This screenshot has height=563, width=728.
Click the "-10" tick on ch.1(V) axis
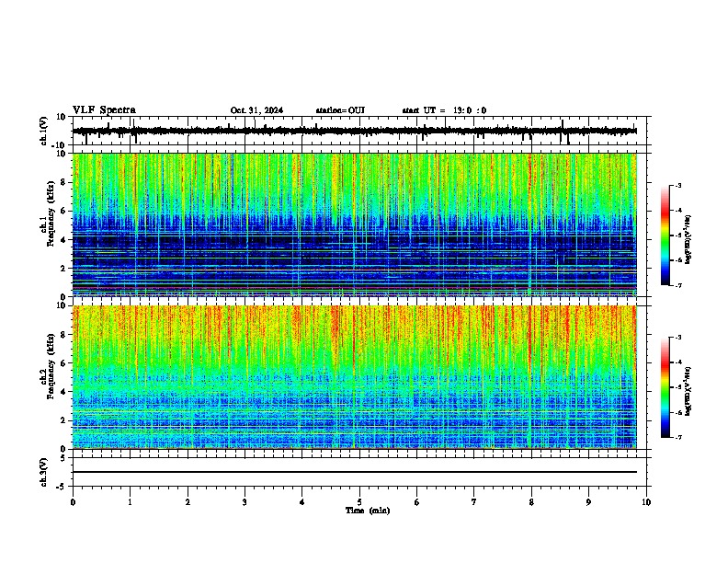[x=60, y=145]
